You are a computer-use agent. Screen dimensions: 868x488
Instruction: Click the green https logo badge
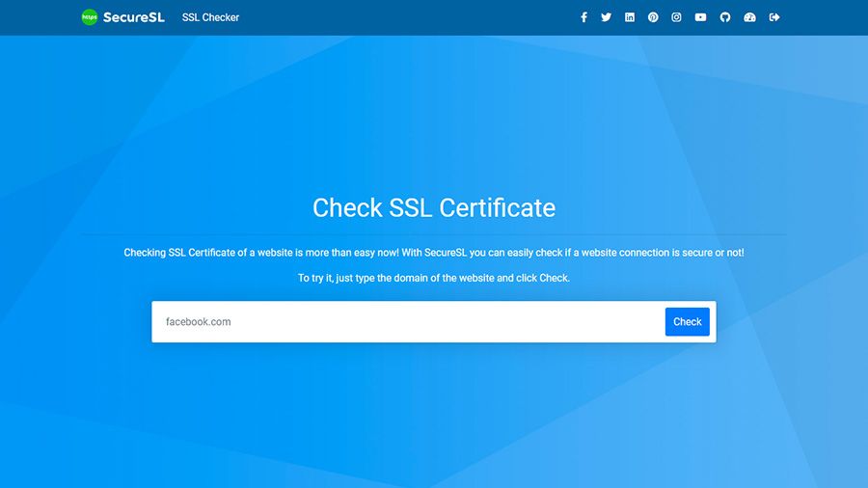click(x=89, y=17)
